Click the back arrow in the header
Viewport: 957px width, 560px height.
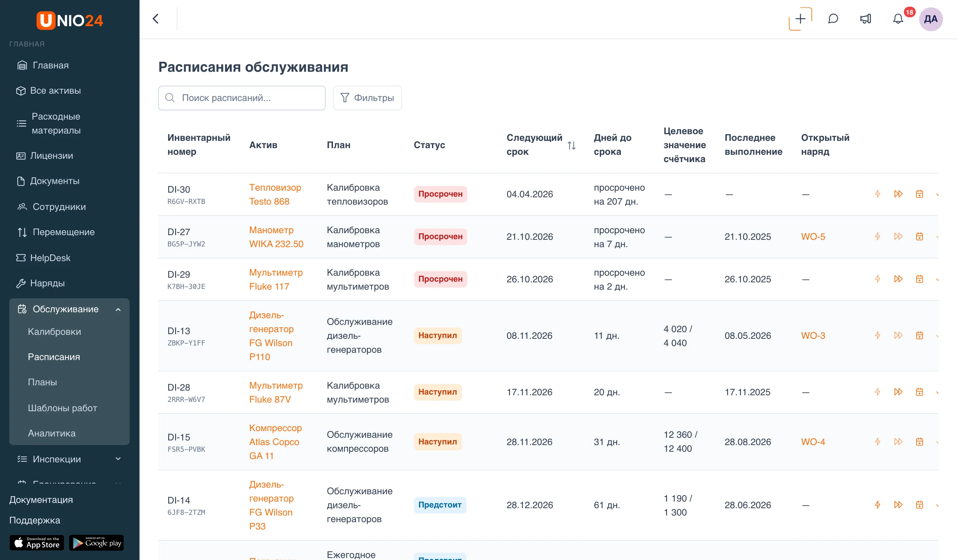click(x=156, y=19)
